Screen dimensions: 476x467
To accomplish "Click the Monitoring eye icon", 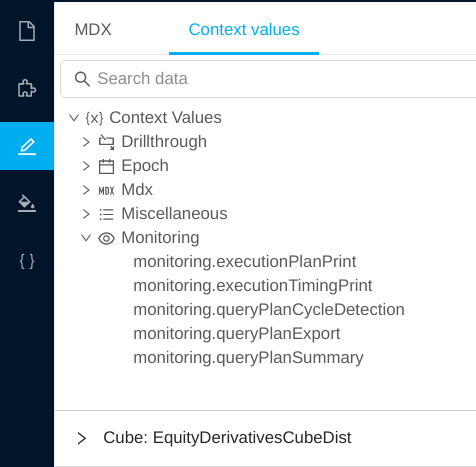I will click(106, 238).
